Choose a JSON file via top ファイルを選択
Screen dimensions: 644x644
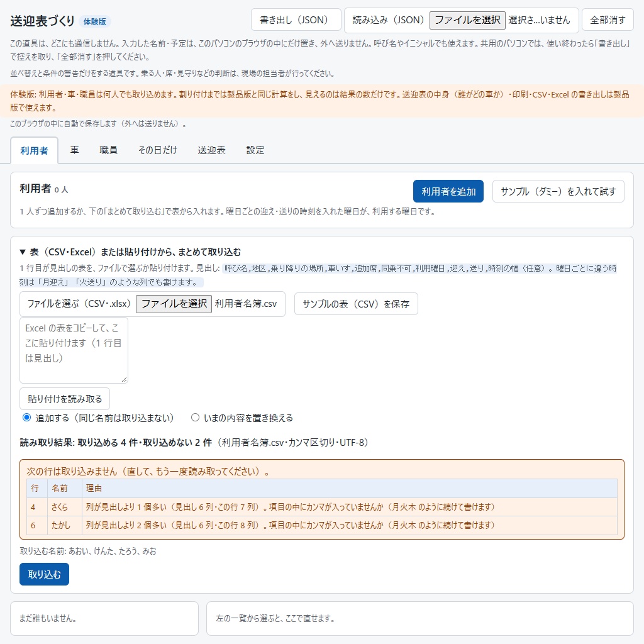[x=467, y=19]
